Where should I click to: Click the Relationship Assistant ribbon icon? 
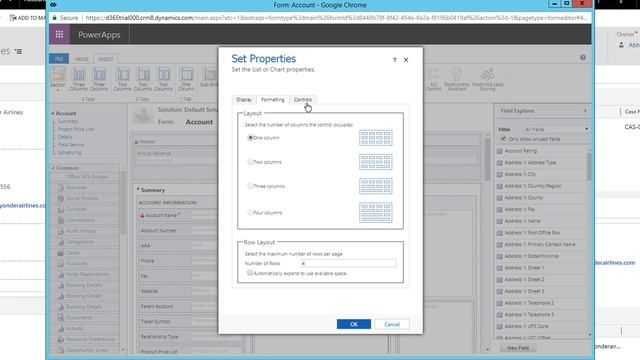click(457, 79)
